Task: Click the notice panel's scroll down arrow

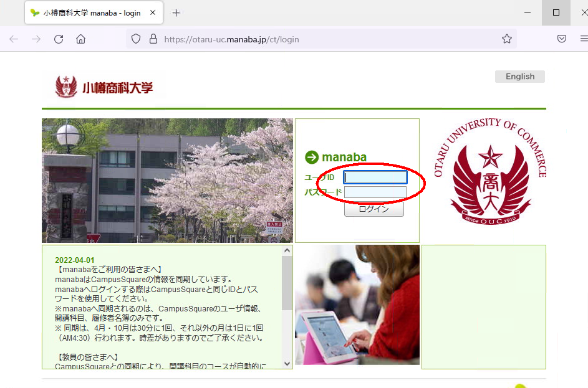Action: (x=287, y=363)
